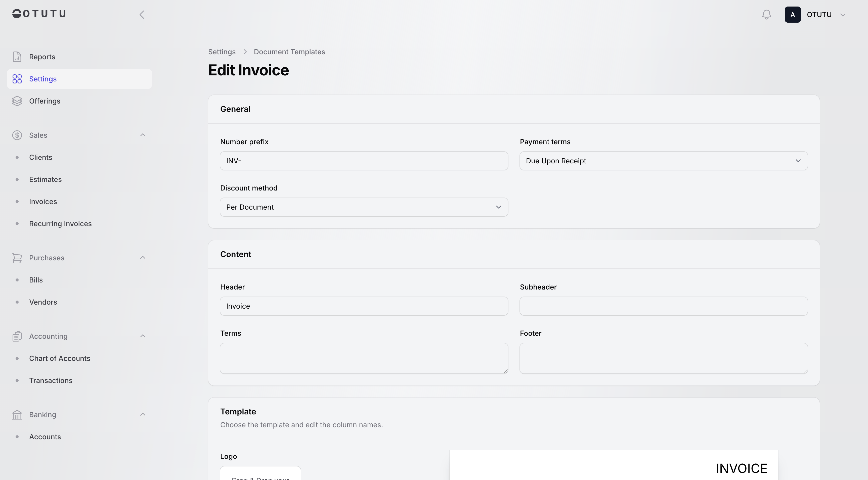Click the Reports document icon
Image resolution: width=868 pixels, height=480 pixels.
tap(17, 57)
